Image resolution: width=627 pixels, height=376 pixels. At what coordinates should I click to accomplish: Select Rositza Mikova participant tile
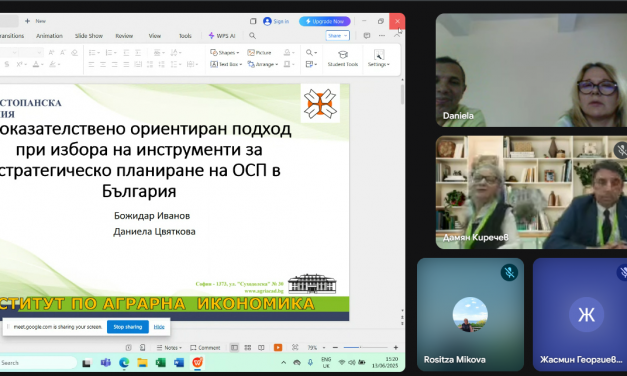(x=470, y=314)
